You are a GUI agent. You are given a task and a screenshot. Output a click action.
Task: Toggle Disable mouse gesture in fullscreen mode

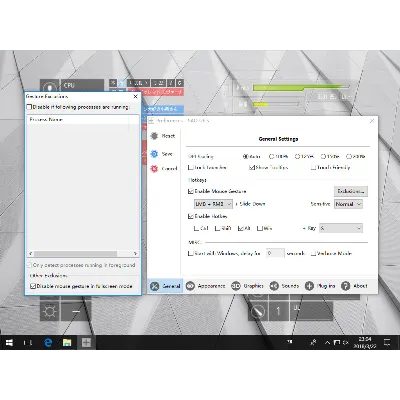tap(33, 286)
